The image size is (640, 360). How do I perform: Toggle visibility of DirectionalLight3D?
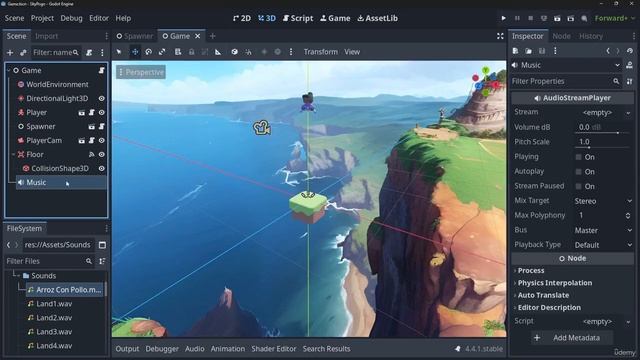(x=102, y=98)
